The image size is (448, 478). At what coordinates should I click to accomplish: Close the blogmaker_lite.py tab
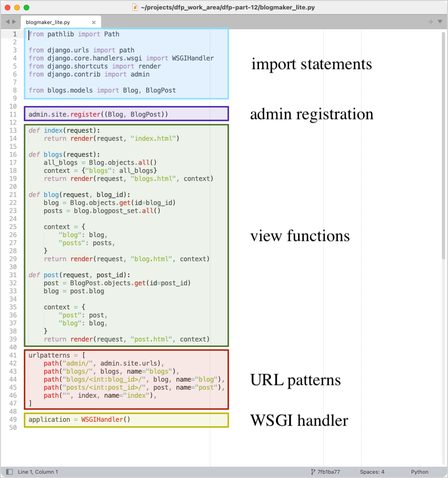click(x=94, y=22)
